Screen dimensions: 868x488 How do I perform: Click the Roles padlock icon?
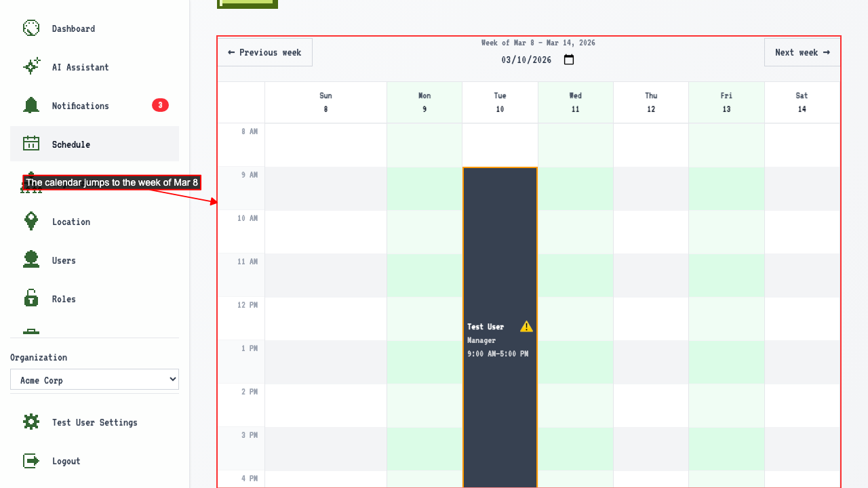click(31, 298)
